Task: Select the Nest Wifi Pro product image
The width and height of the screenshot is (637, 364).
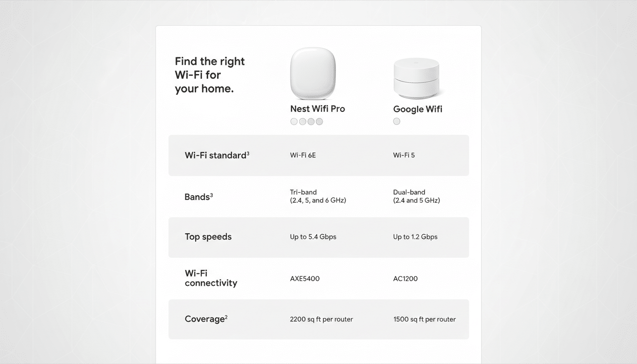Action: [313, 73]
